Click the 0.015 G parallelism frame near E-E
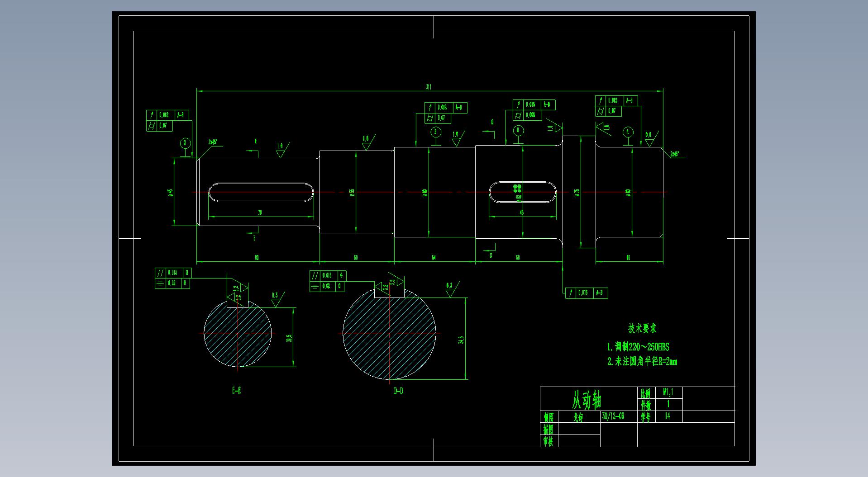Viewport: 868px width, 477px height. click(173, 273)
